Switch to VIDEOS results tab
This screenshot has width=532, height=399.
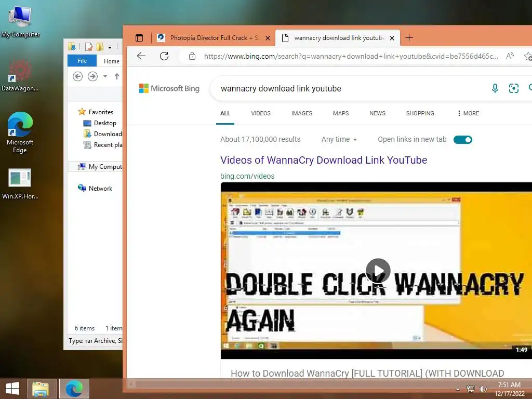[x=261, y=113]
